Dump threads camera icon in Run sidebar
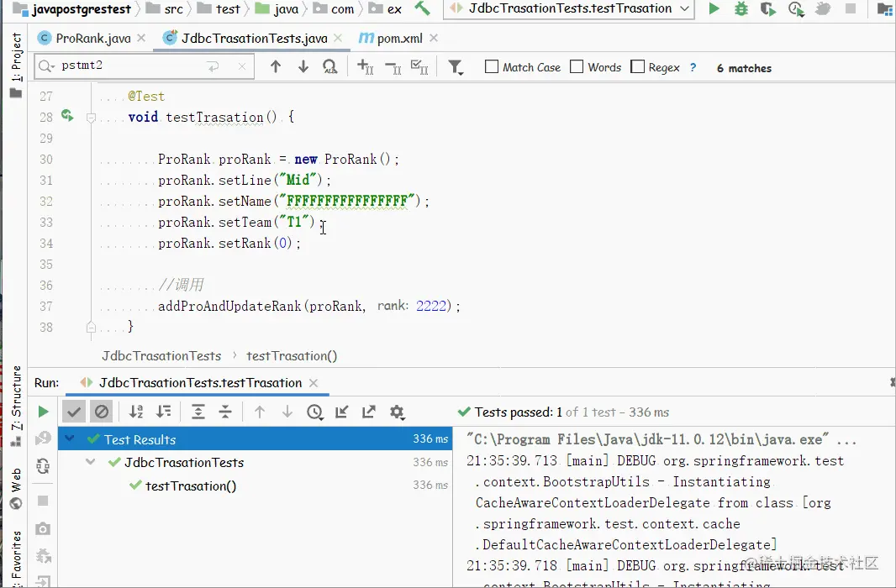The width and height of the screenshot is (896, 588). point(43,528)
